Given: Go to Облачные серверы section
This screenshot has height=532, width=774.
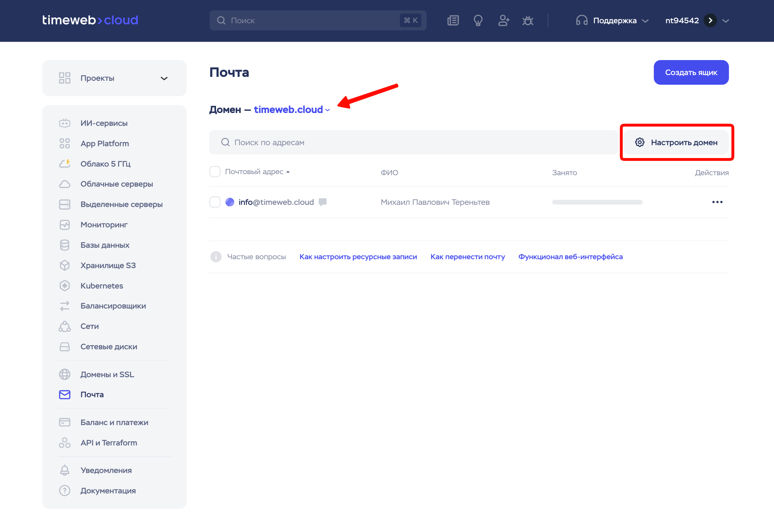Looking at the screenshot, I should pos(117,184).
